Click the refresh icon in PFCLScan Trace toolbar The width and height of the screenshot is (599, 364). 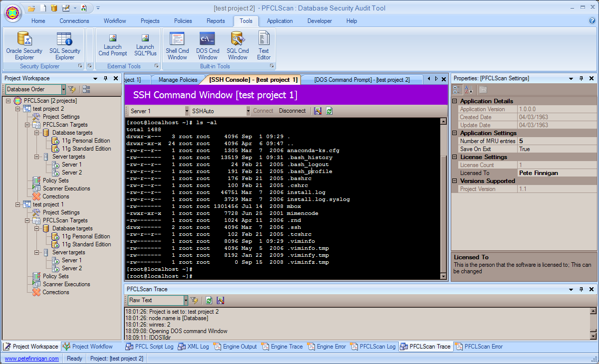click(209, 300)
